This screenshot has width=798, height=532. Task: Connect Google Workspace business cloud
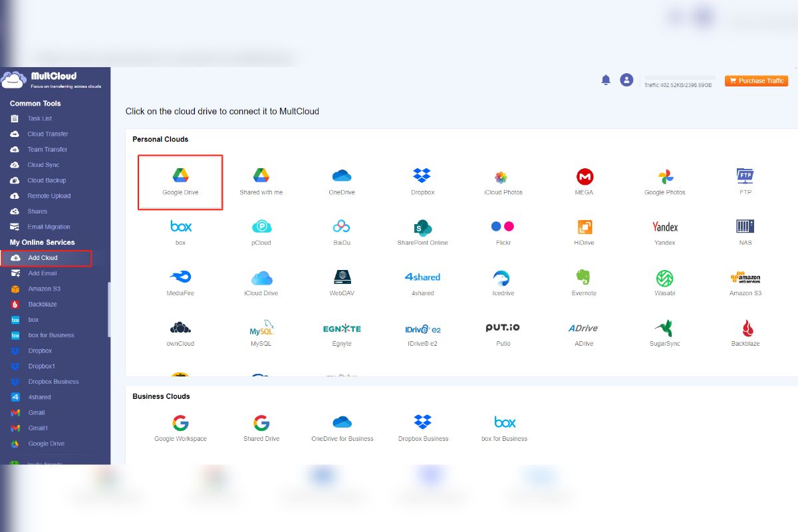180,428
